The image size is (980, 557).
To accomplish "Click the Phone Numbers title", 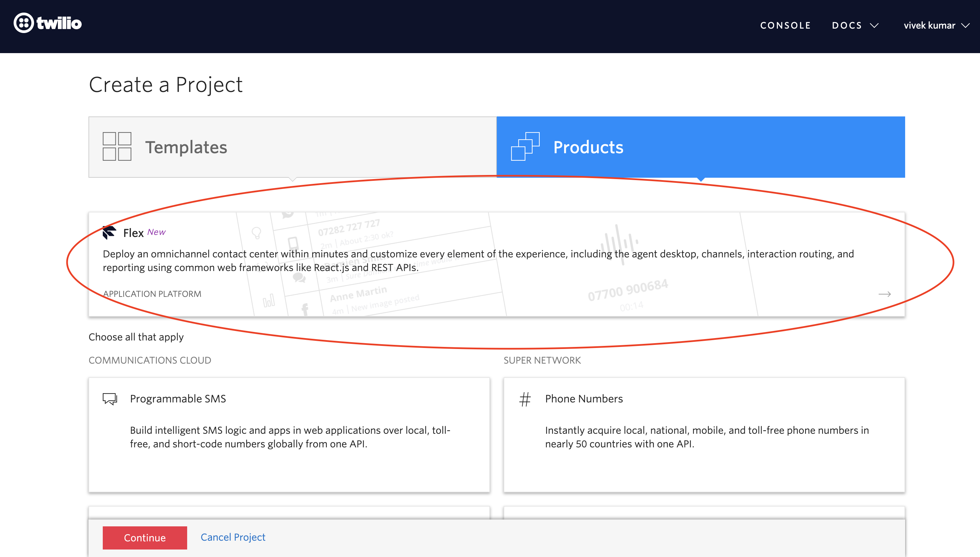I will [584, 399].
